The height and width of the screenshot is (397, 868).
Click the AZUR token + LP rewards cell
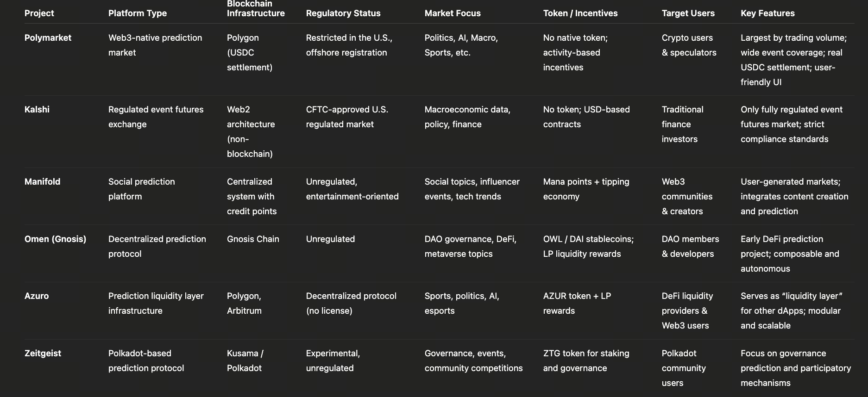click(x=577, y=303)
